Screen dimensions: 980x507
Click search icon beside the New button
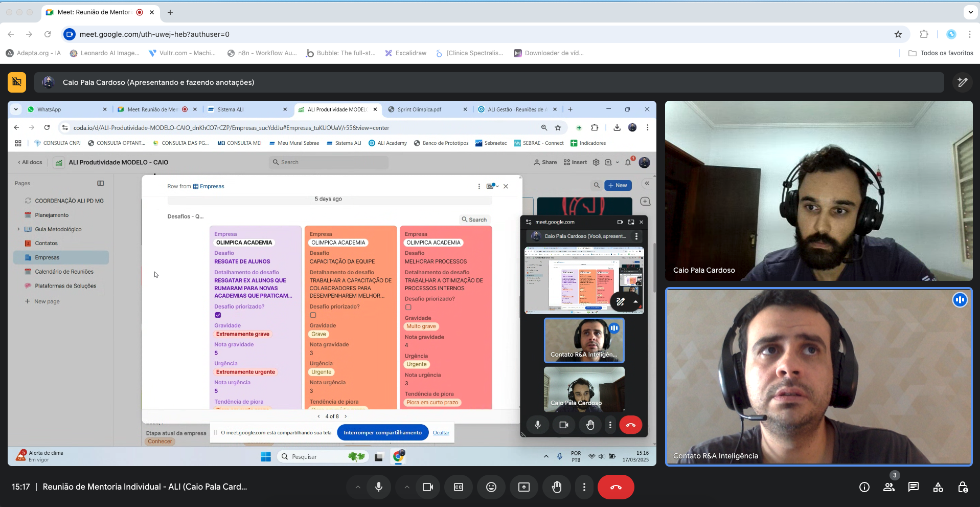[596, 185]
